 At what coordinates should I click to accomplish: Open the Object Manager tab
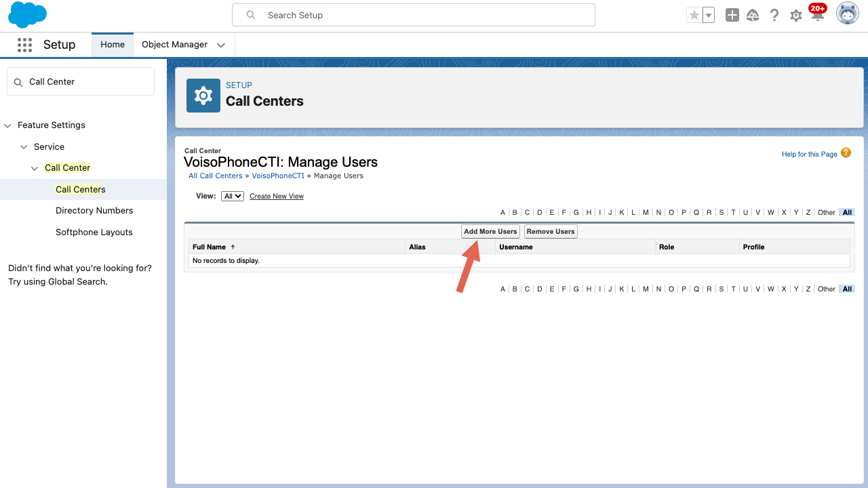point(174,45)
